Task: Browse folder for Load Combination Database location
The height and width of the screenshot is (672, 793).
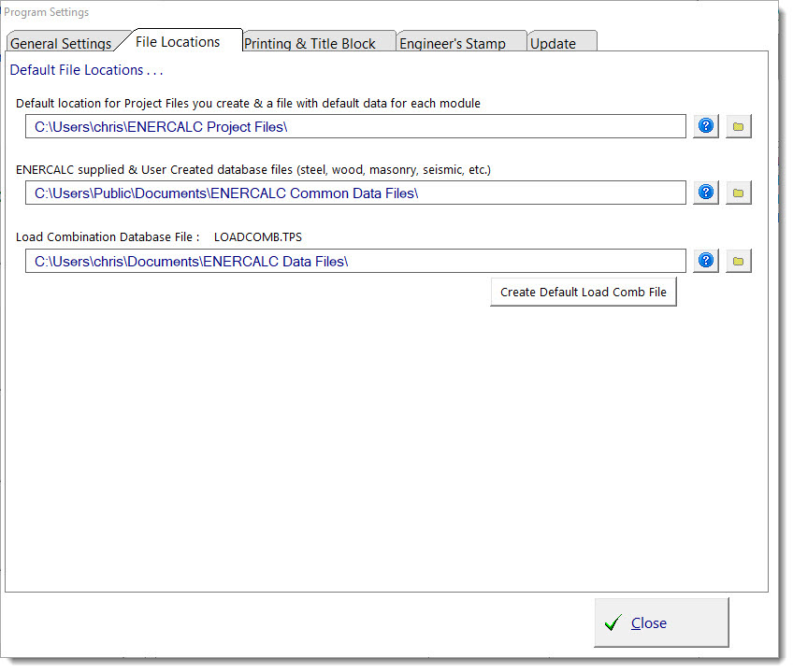Action: [739, 261]
